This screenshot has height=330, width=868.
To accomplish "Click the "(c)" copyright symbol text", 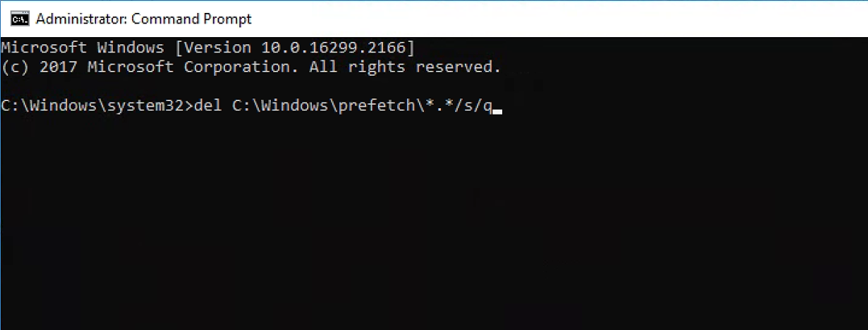I will [x=15, y=67].
